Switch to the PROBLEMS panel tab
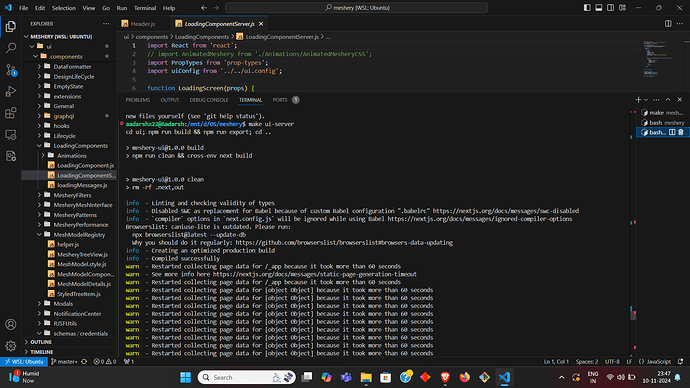Screen dimensions: 690x388 (138, 100)
